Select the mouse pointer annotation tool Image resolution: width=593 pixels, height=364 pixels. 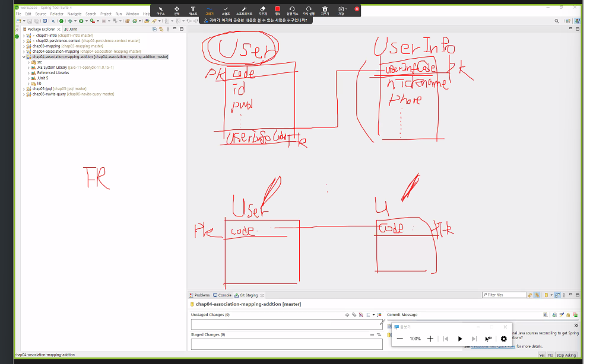(x=160, y=11)
